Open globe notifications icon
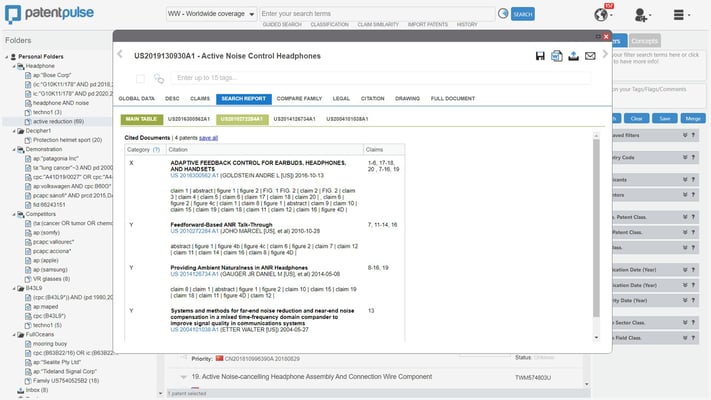Image resolution: width=711 pixels, height=400 pixels. (x=602, y=15)
